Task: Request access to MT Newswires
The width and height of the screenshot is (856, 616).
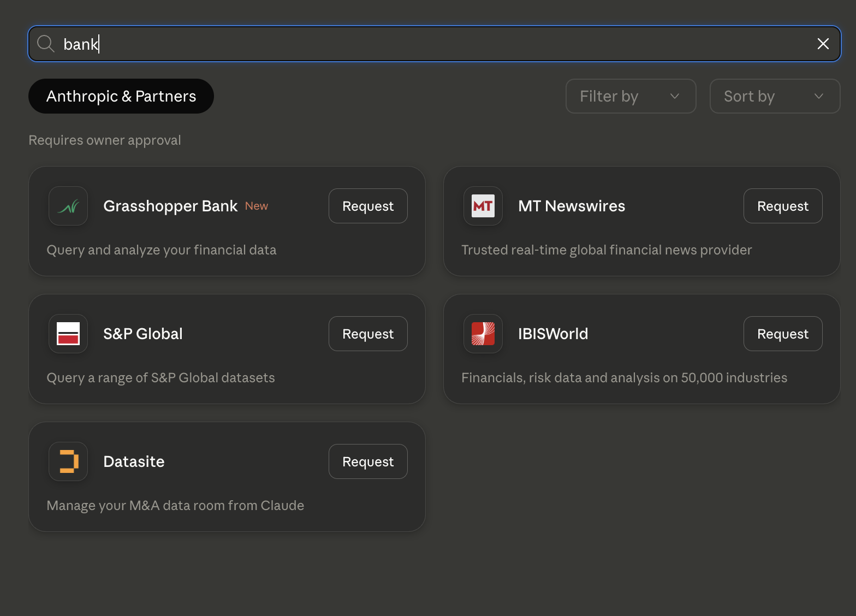Action: coord(783,206)
